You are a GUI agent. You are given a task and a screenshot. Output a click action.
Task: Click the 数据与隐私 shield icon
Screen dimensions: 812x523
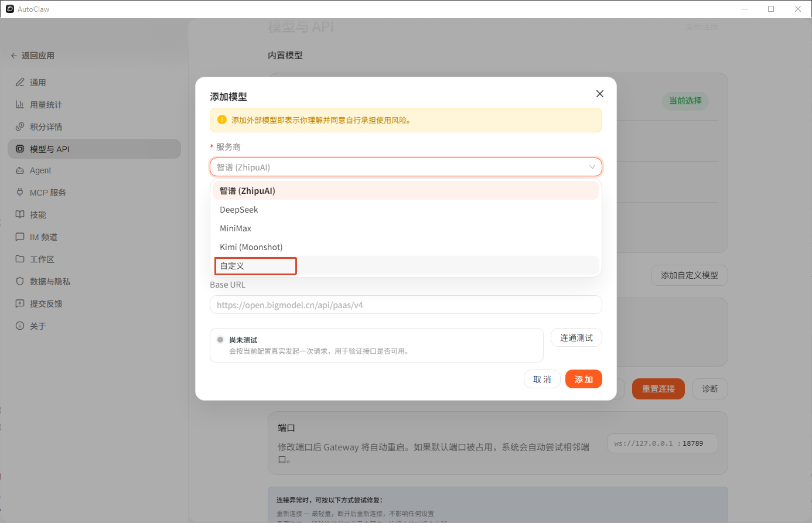[20, 282]
